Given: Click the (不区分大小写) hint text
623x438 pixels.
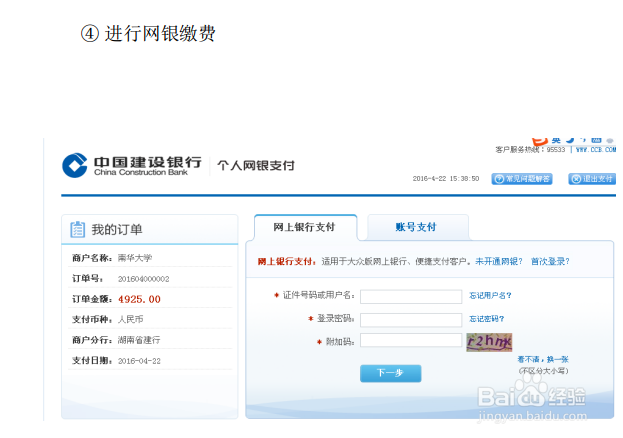Looking at the screenshot, I should point(544,371).
